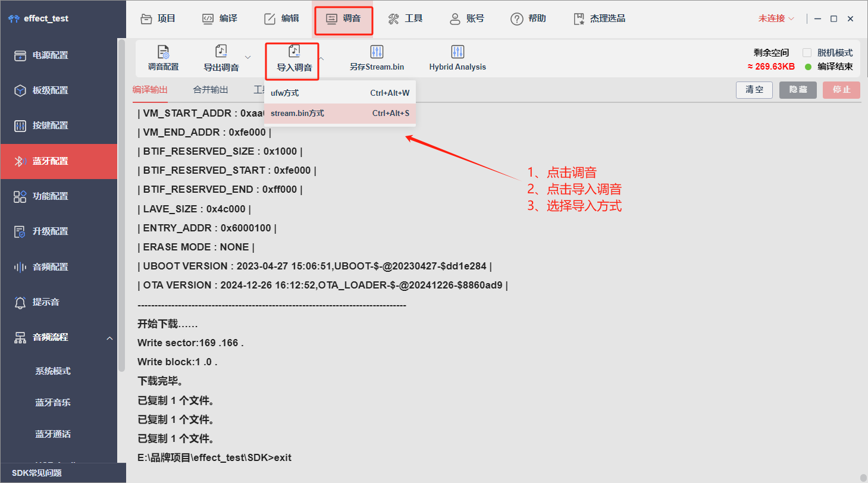Screen dimensions: 868x483
Task: Choose stream.bin方式 import option
Action: [x=340, y=113]
